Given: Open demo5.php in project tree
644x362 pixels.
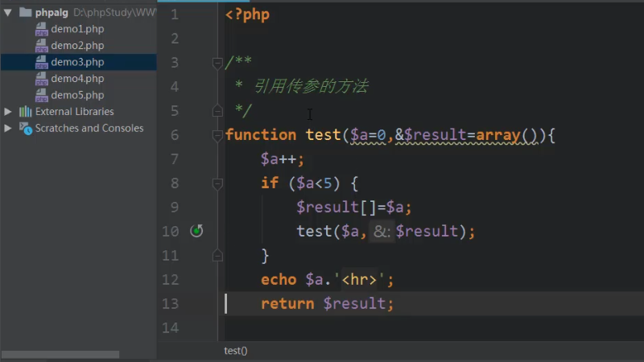Looking at the screenshot, I should pos(77,95).
